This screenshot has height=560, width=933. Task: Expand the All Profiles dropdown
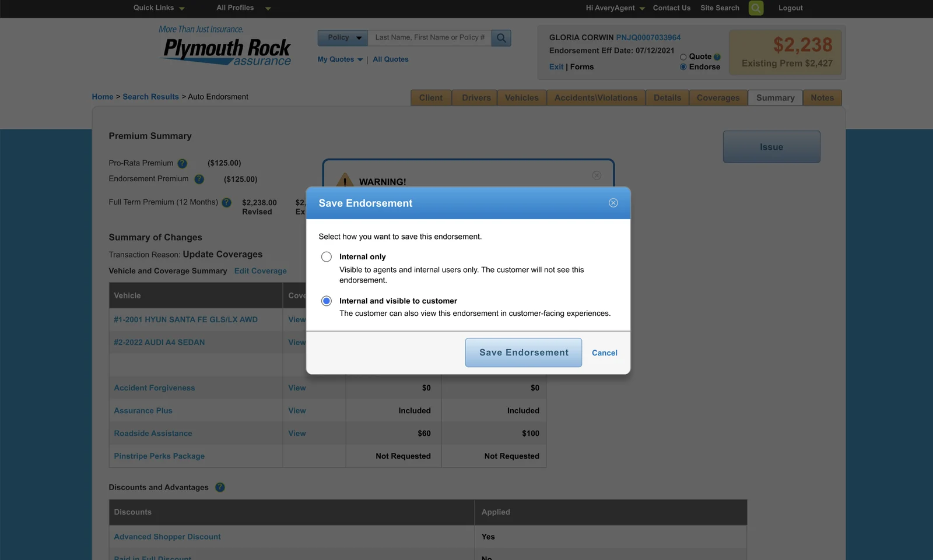point(243,8)
